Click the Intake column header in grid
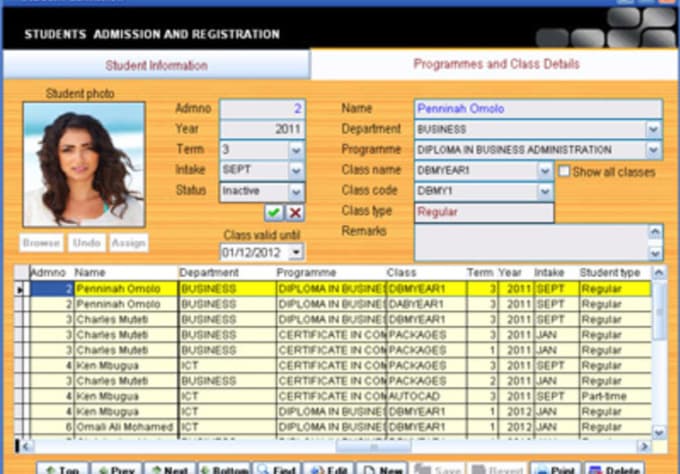Screen dimensions: 680x474 [555, 273]
